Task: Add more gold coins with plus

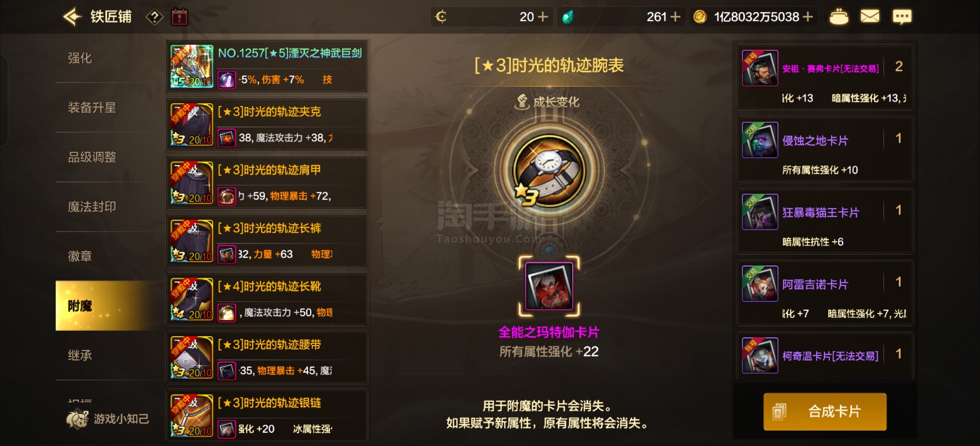Action: click(x=808, y=17)
